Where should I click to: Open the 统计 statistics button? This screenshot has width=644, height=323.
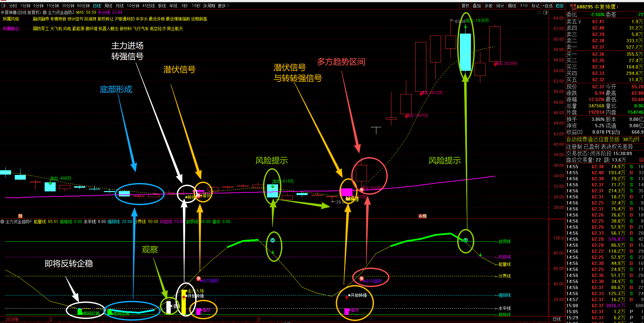click(500, 6)
